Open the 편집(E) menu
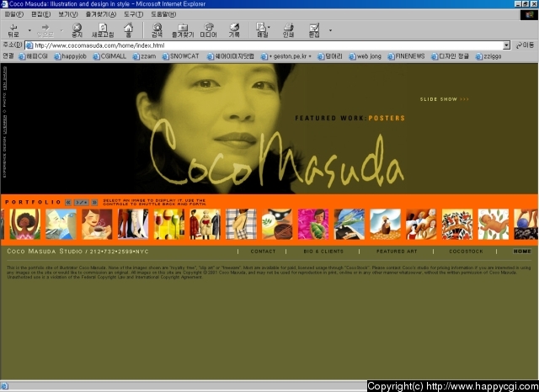 [40, 14]
